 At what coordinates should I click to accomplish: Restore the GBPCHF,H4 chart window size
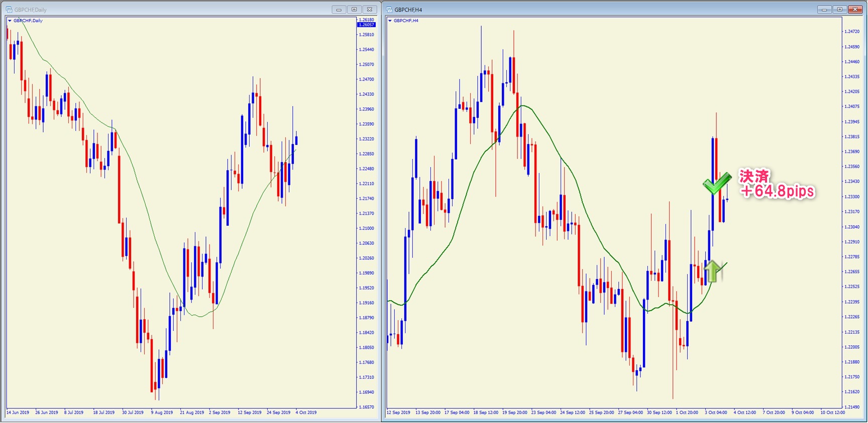[839, 10]
